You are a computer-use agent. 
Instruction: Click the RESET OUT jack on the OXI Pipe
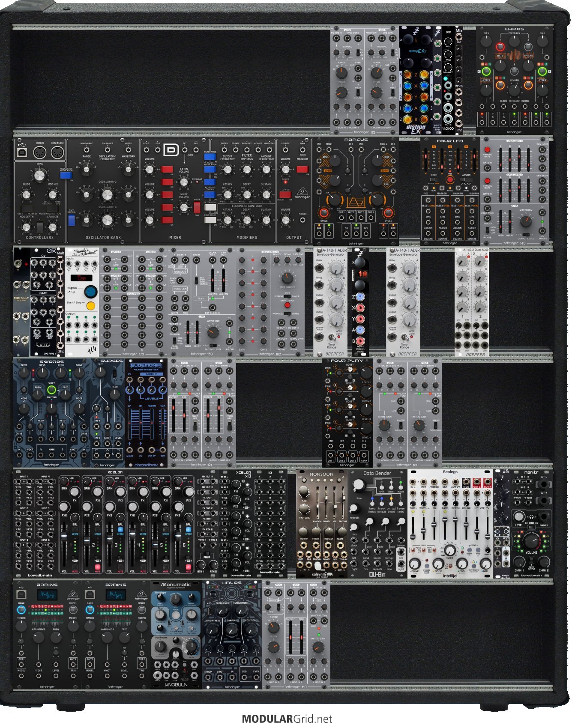[50, 331]
